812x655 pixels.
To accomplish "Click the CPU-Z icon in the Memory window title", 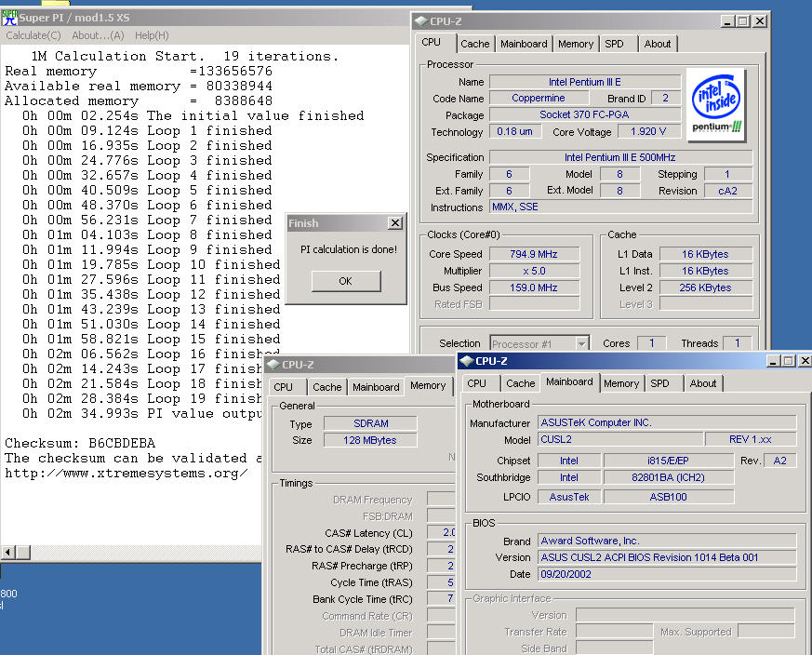I will [x=273, y=365].
